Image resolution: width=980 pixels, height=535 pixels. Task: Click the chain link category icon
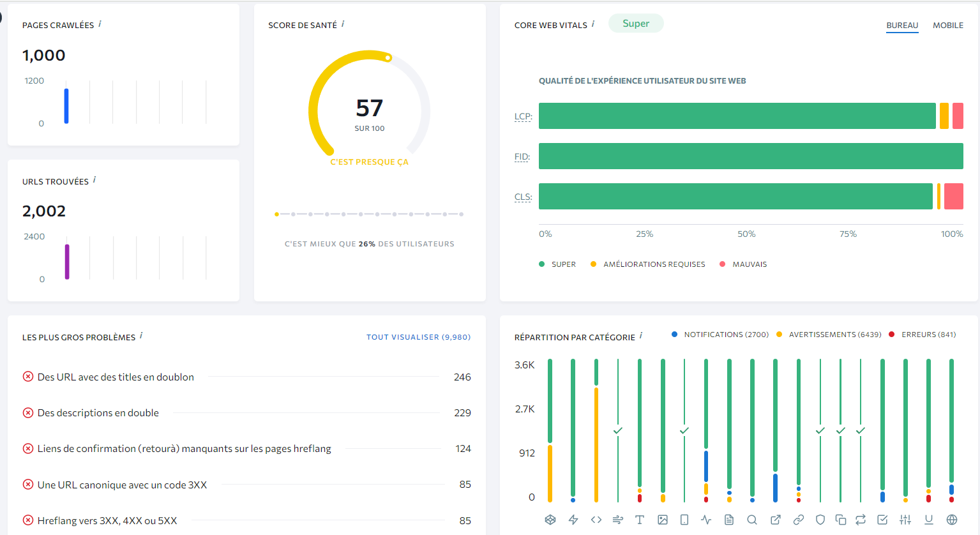(799, 520)
